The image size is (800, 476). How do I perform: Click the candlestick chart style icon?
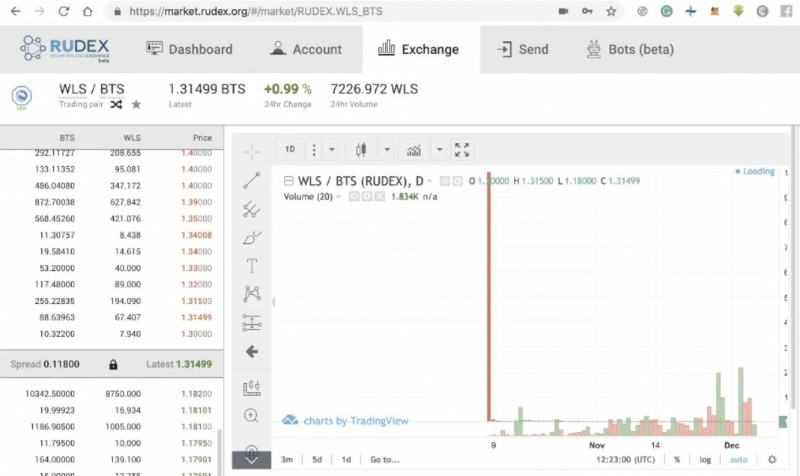361,149
